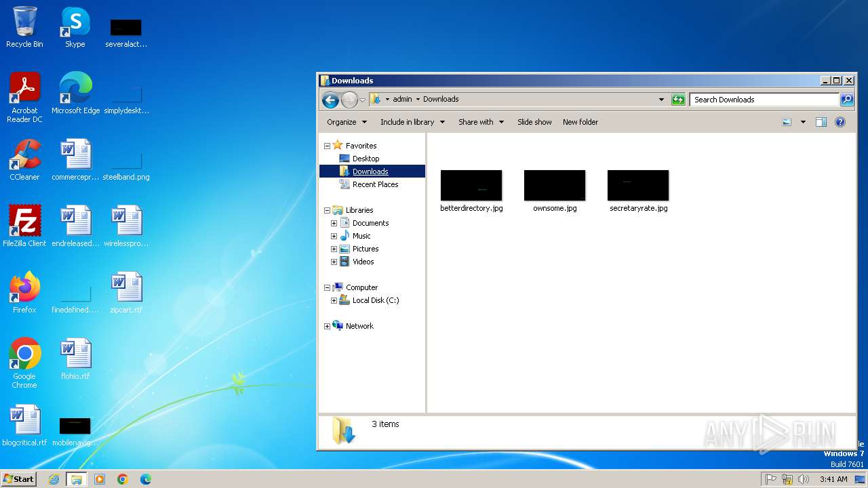Select the commercepr document on desktop
This screenshot has width=868, height=488.
click(x=75, y=160)
